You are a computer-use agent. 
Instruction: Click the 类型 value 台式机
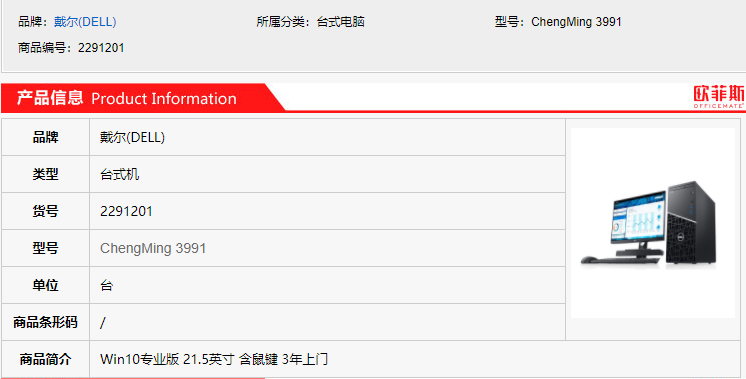[x=119, y=175]
